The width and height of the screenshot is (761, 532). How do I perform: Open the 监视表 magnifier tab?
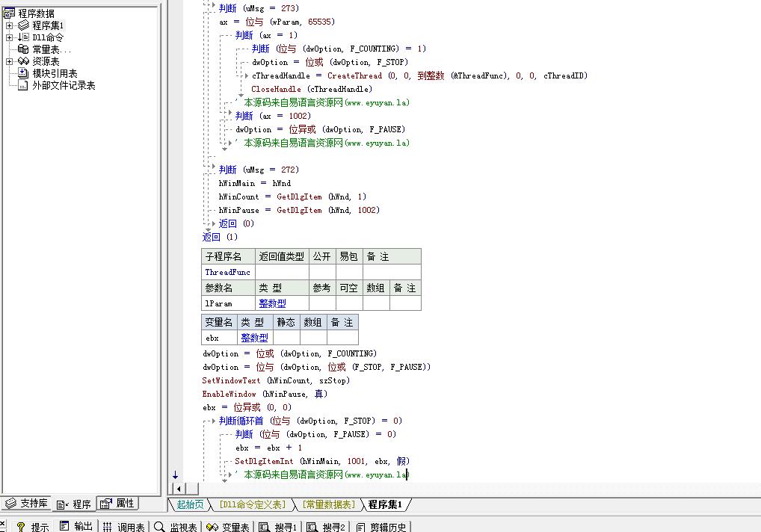176,527
